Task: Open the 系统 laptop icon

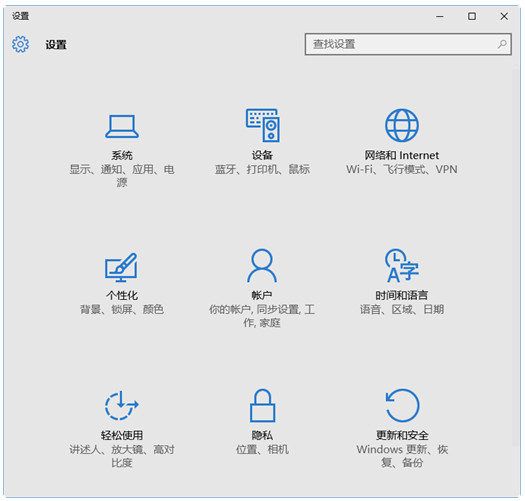Action: (122, 126)
